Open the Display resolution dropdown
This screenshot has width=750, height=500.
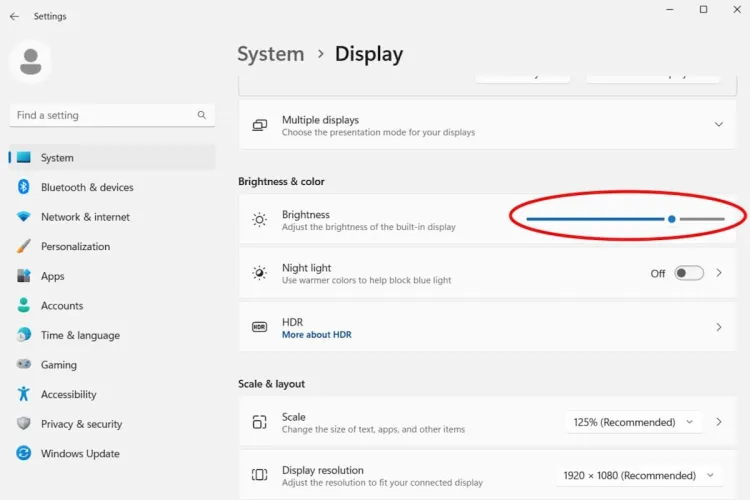coord(639,476)
